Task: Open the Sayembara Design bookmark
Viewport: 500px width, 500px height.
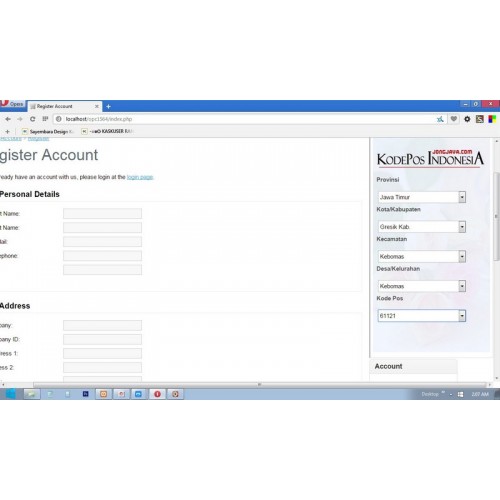Action: pyautogui.click(x=47, y=132)
